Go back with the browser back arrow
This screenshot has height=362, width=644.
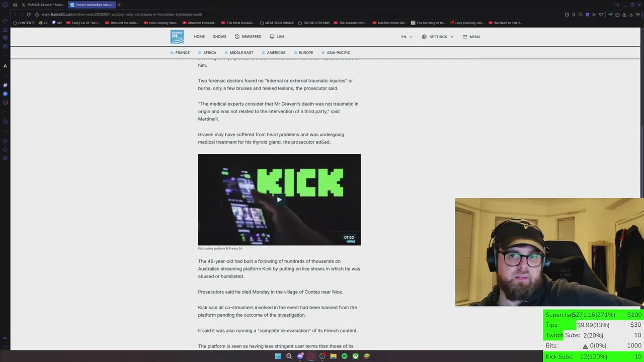(15, 15)
